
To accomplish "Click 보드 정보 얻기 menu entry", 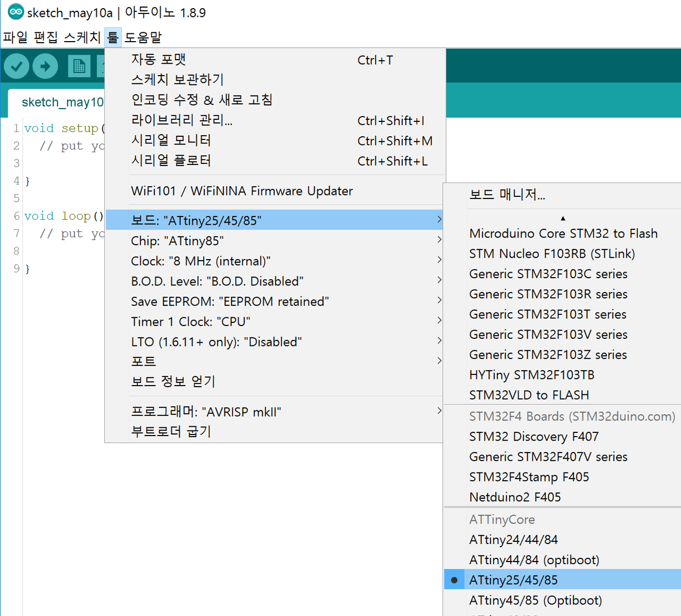I will point(275,382).
